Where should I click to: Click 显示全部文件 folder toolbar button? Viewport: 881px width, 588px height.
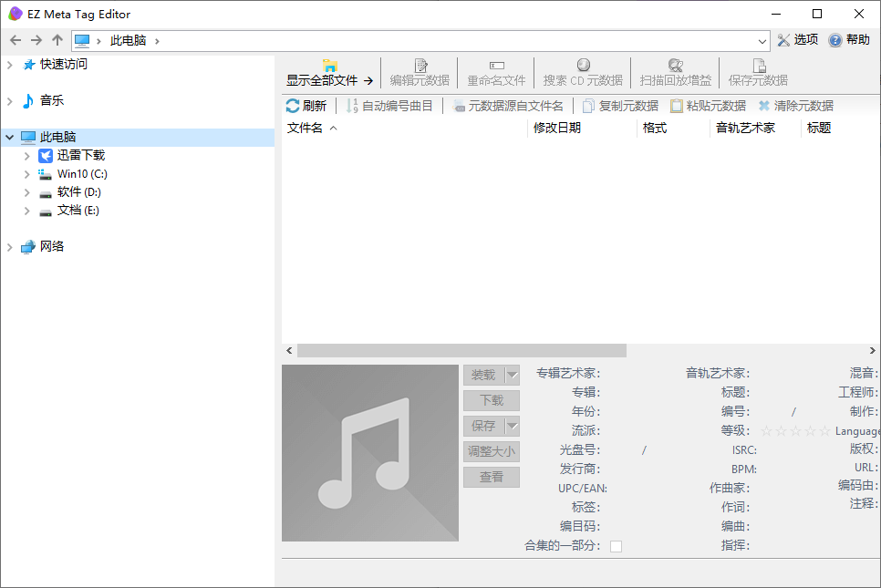(329, 73)
